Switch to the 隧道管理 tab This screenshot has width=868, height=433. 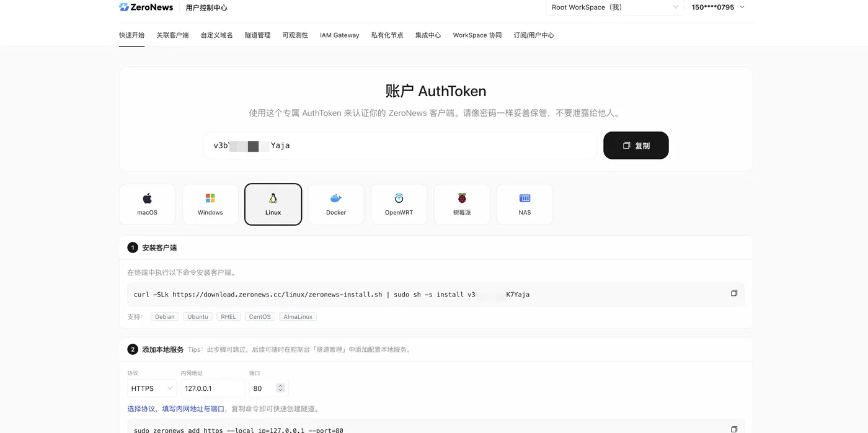(257, 35)
